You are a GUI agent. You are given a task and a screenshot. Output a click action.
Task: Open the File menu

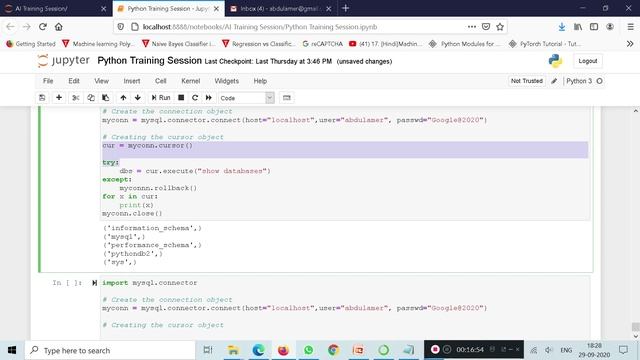tap(48, 81)
